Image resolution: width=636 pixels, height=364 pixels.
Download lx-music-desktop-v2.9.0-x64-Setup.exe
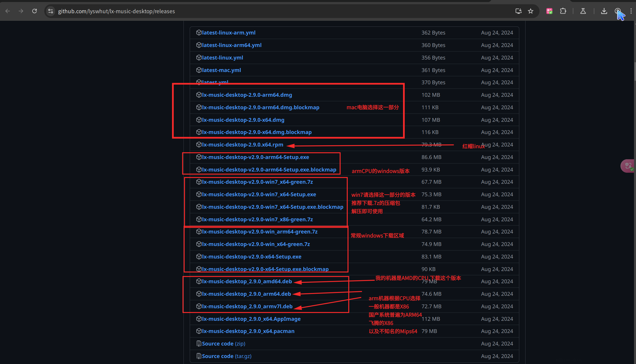[x=251, y=257]
